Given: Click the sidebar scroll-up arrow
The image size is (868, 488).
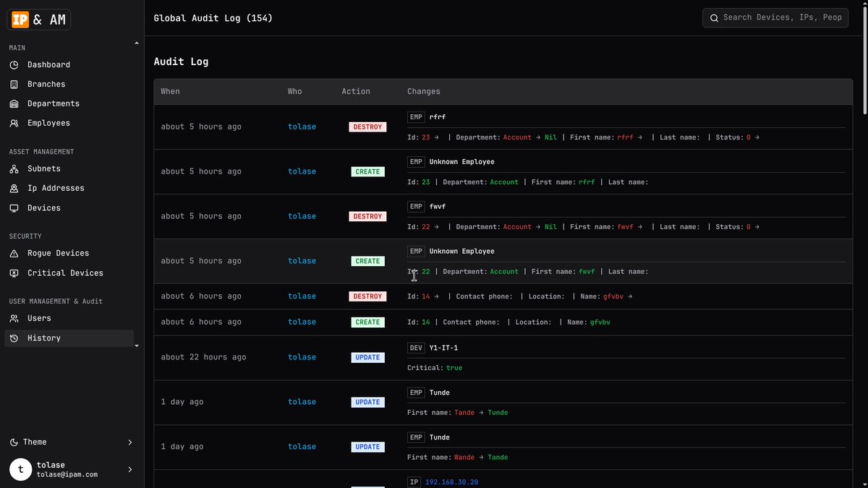Looking at the screenshot, I should 137,43.
